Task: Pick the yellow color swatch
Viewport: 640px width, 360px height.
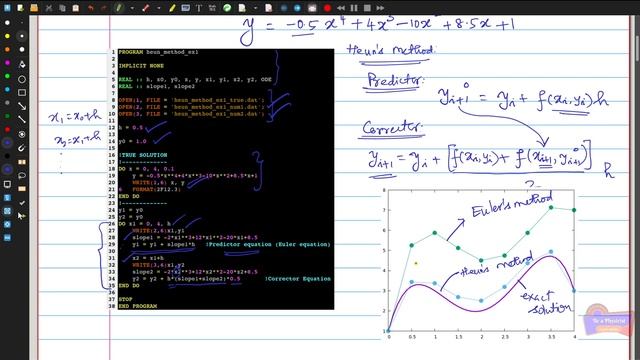Action: 7,36
